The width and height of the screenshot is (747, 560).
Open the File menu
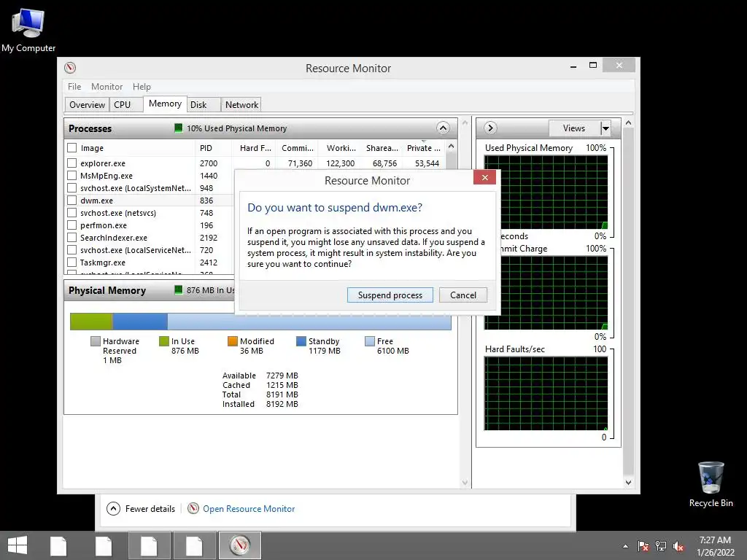coord(74,87)
